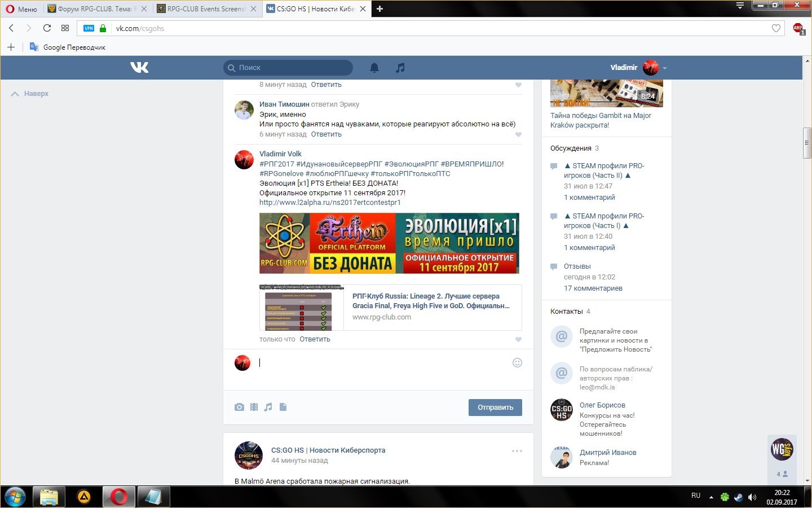Show hidden system tray icons

pos(711,497)
